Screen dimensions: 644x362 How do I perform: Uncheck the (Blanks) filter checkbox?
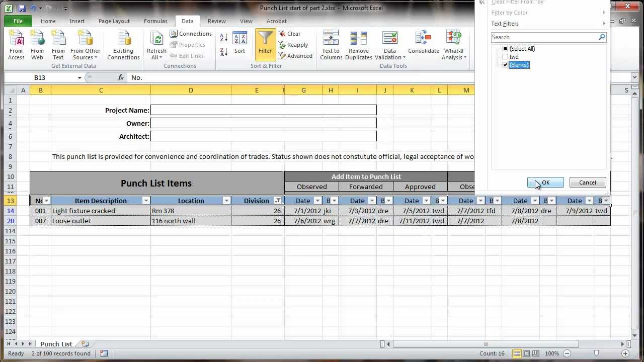pos(506,65)
